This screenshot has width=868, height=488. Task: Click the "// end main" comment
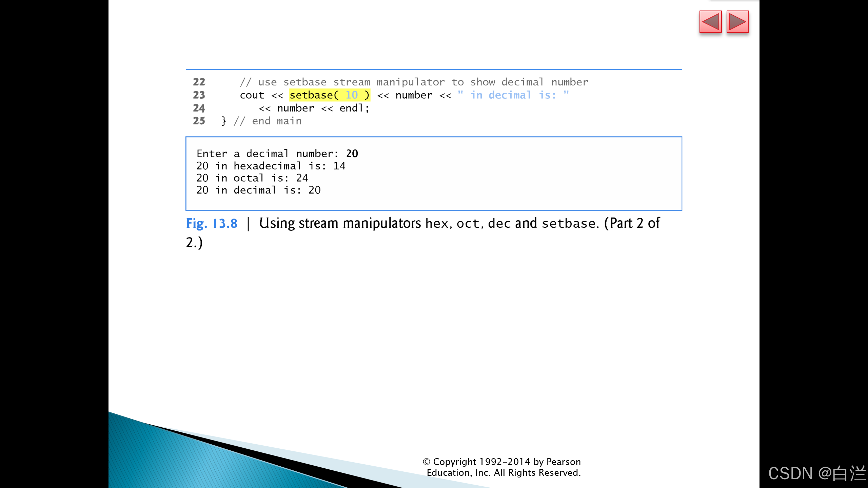(x=268, y=121)
